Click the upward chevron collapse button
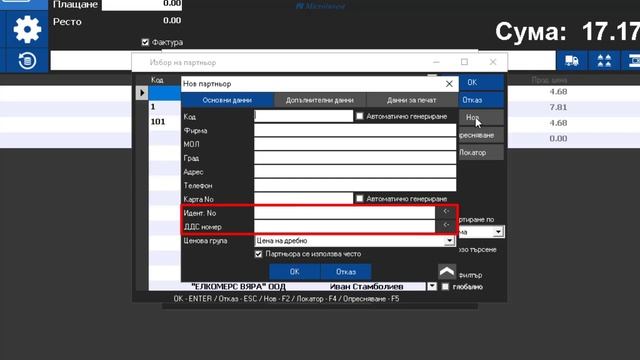640x360 pixels. pyautogui.click(x=447, y=271)
